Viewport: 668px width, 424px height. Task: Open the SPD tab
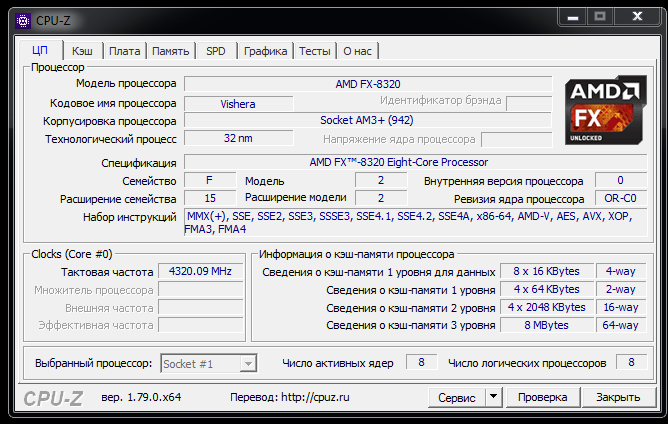[x=216, y=51]
